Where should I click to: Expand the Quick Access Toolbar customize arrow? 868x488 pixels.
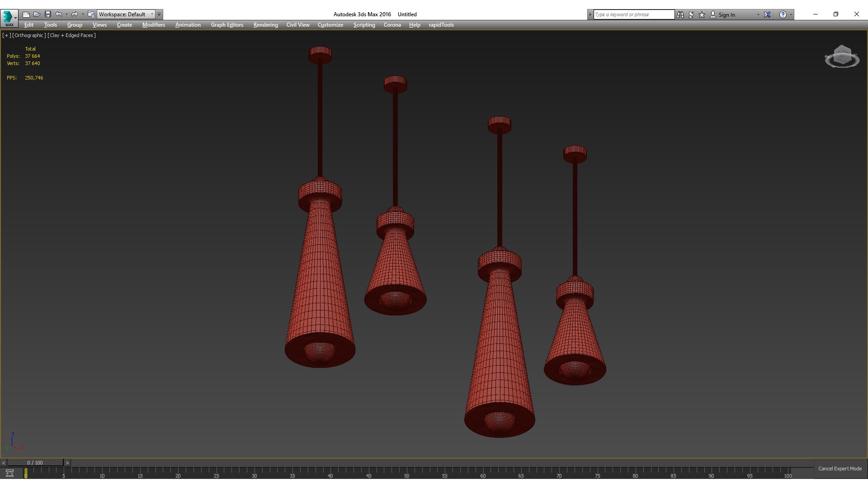(x=159, y=14)
